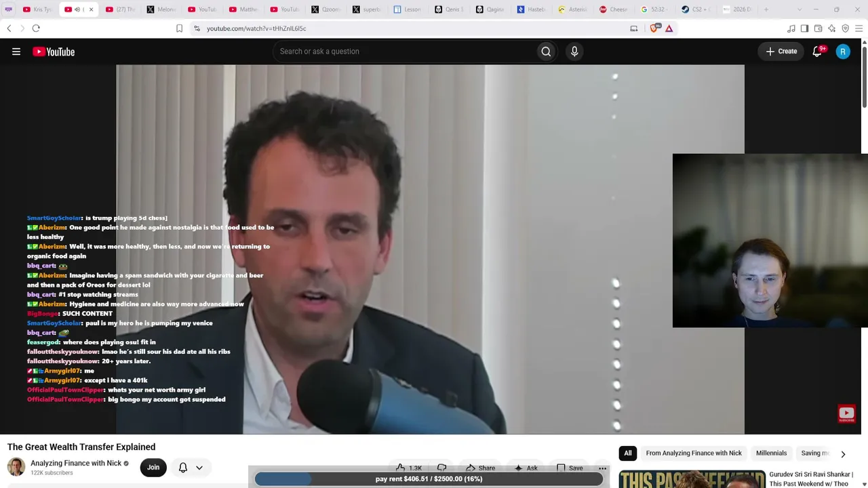Screen dimensions: 868x488
Task: Switch to the (27) The browser tab
Action: [121, 9]
